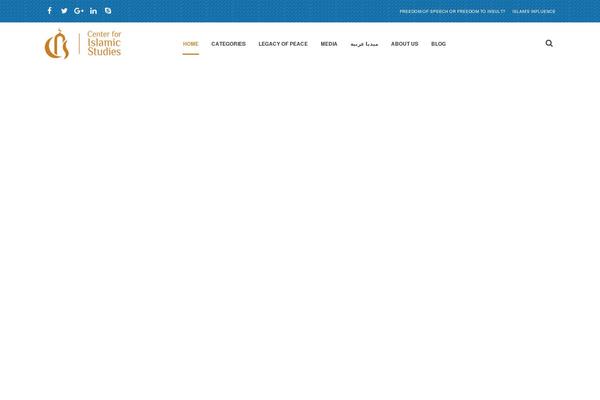Open the Blog menu item
The height and width of the screenshot is (400, 600).
439,44
